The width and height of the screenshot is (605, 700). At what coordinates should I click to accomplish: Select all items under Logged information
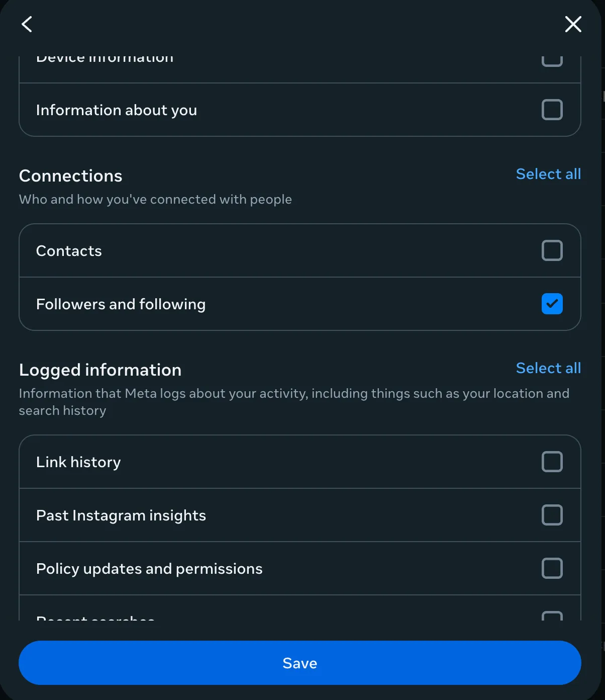coord(548,368)
